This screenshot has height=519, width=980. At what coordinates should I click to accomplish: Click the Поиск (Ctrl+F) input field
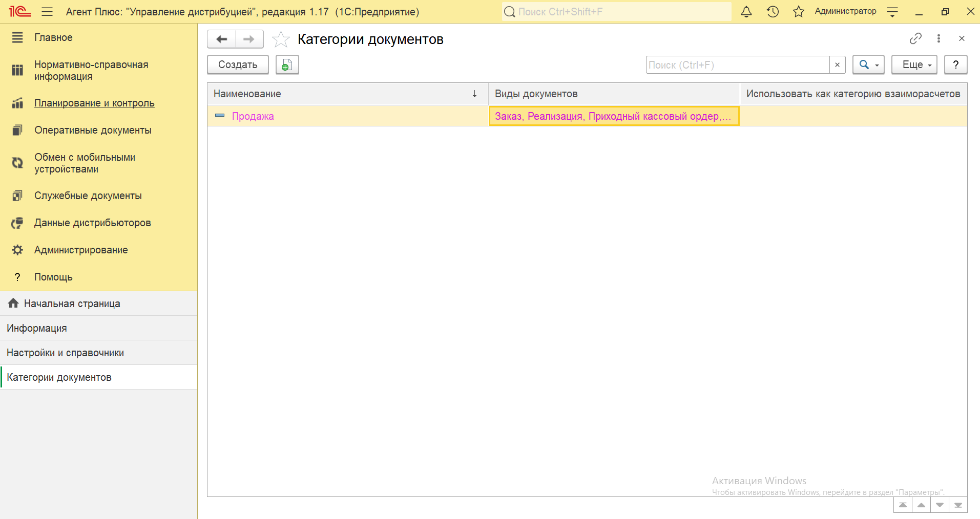pyautogui.click(x=737, y=65)
